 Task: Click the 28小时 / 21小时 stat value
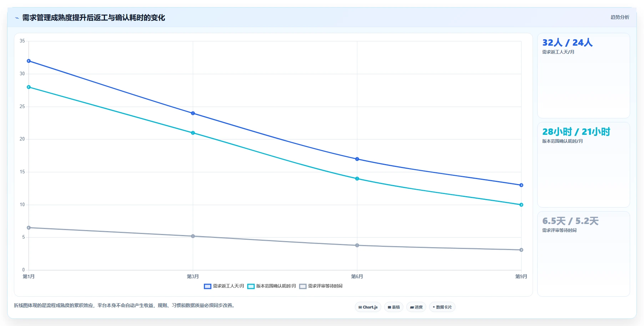coord(576,132)
